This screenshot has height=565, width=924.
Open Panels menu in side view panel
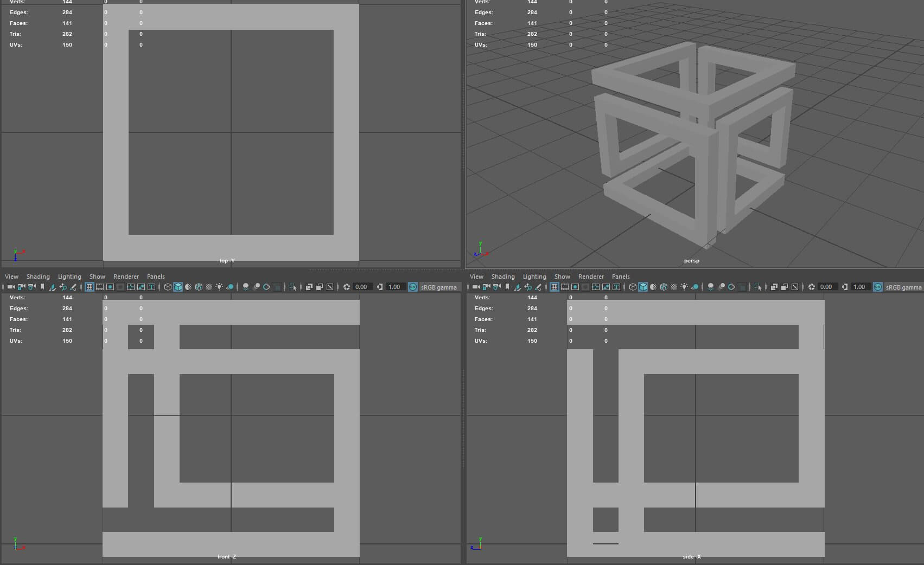tap(621, 277)
